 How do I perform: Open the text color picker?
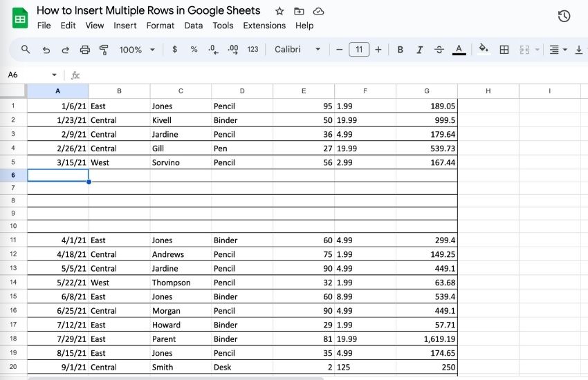(459, 50)
